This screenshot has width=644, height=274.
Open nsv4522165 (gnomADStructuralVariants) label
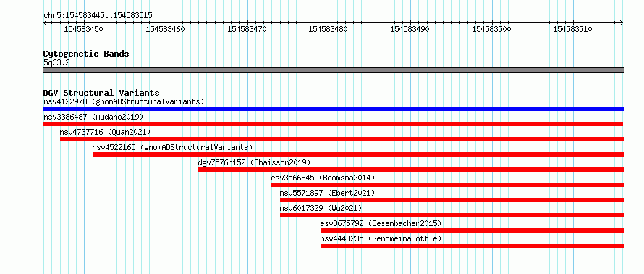click(x=172, y=147)
